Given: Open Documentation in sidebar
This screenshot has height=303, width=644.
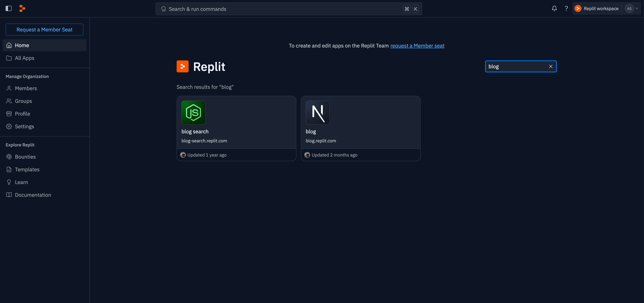Looking at the screenshot, I should pos(33,195).
